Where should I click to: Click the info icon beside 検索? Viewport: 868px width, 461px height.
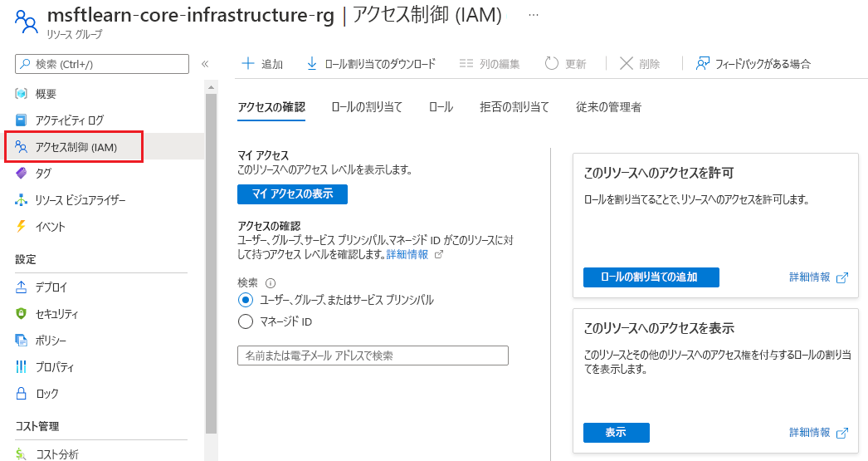point(271,283)
